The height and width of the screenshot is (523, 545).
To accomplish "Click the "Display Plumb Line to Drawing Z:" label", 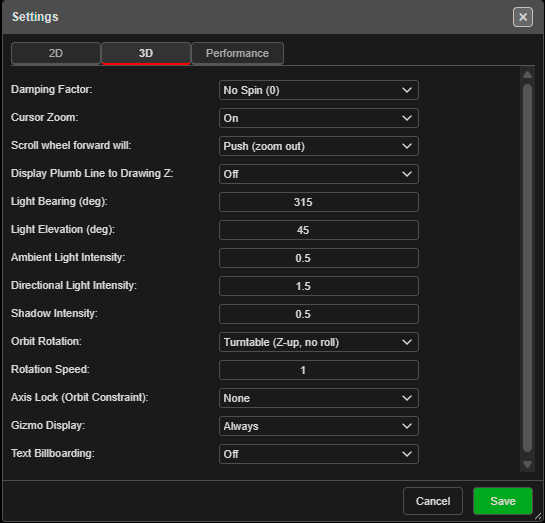I will (92, 173).
